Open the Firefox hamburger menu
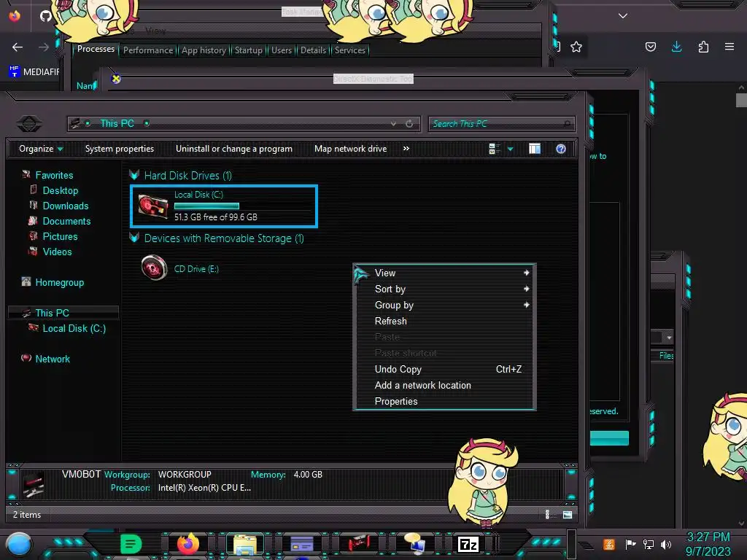This screenshot has width=747, height=560. pos(729,47)
